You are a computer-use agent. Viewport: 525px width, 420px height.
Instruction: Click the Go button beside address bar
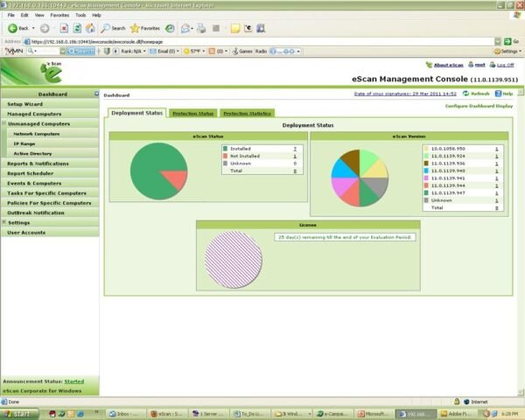click(x=512, y=41)
